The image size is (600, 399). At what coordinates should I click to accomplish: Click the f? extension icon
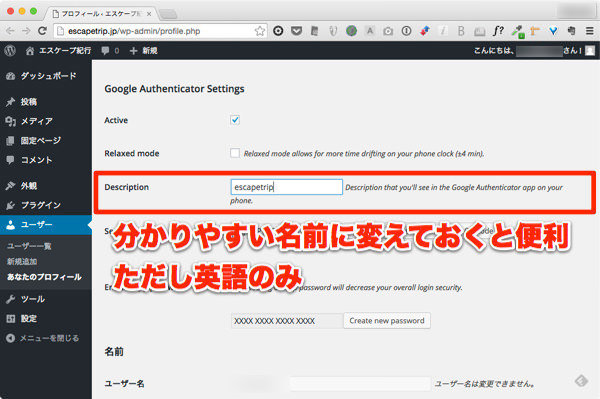(x=498, y=31)
